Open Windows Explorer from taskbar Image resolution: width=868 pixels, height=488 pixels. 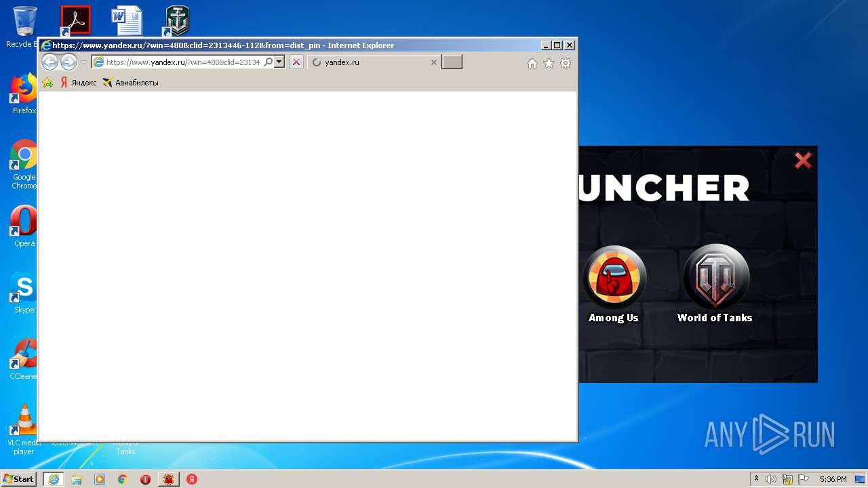[x=77, y=479]
